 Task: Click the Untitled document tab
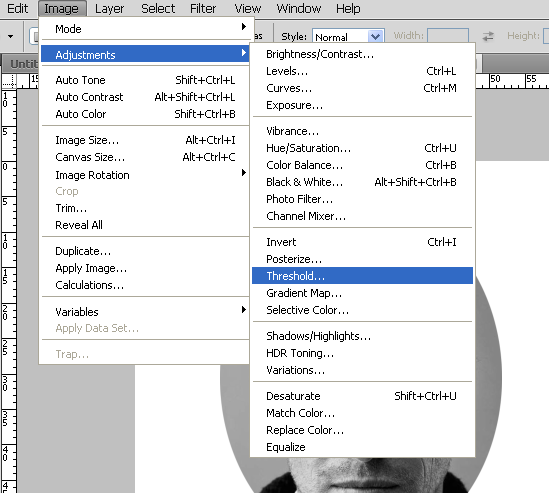tap(21, 64)
